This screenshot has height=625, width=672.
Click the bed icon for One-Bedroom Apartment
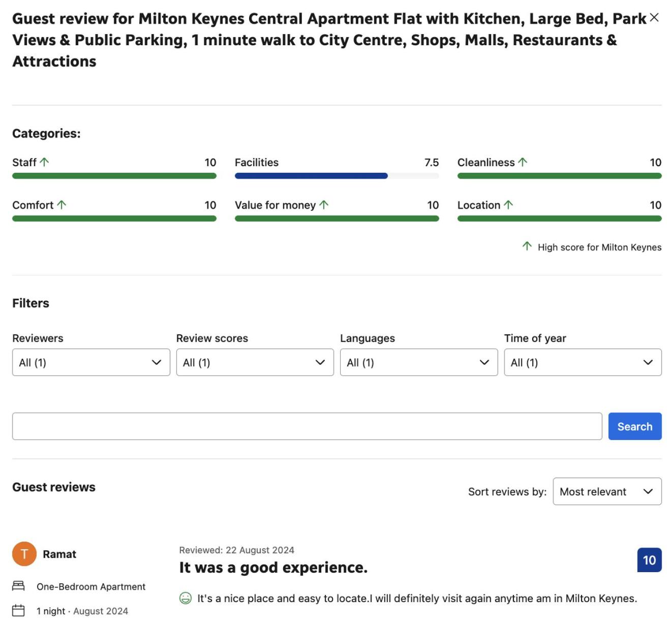coord(18,586)
